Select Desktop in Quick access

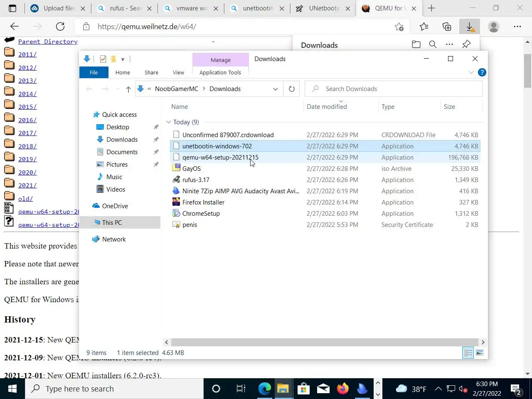click(x=118, y=127)
